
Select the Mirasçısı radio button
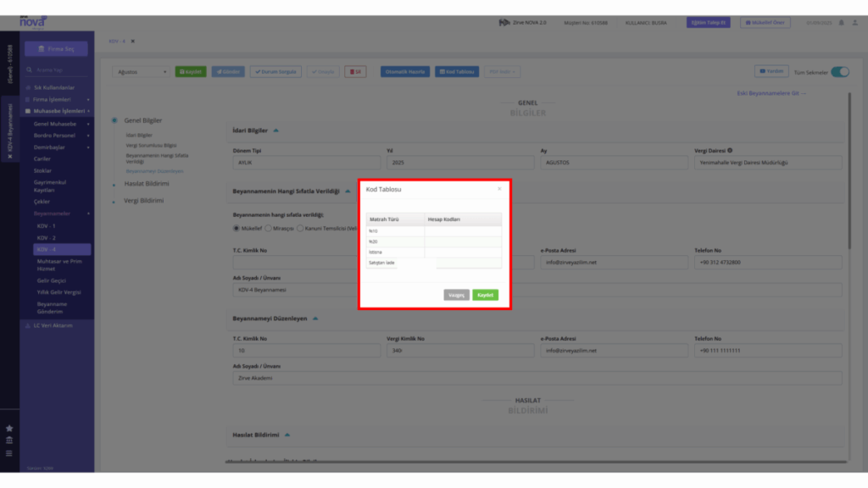(x=269, y=228)
